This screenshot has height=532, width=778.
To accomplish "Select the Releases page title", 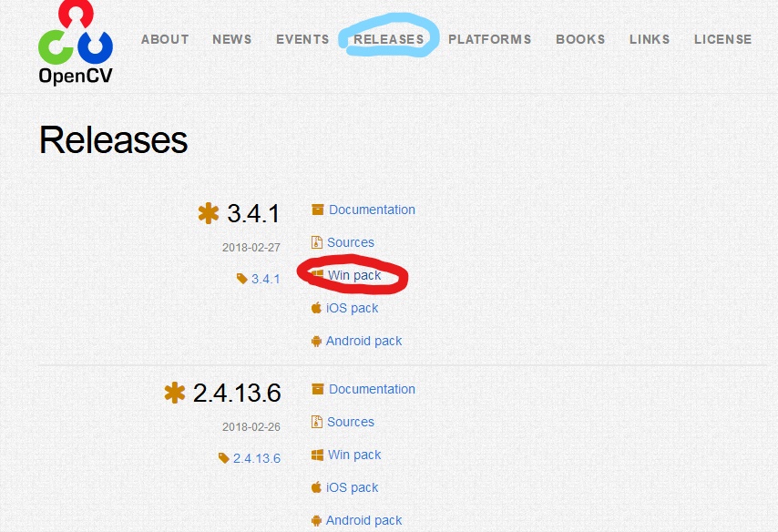I will (114, 140).
